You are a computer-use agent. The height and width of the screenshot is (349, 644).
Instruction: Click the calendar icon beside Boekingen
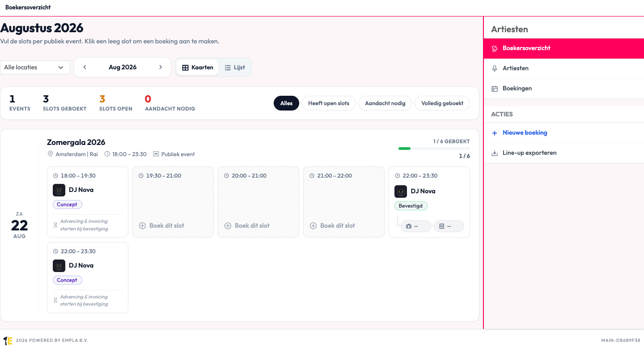pos(495,89)
